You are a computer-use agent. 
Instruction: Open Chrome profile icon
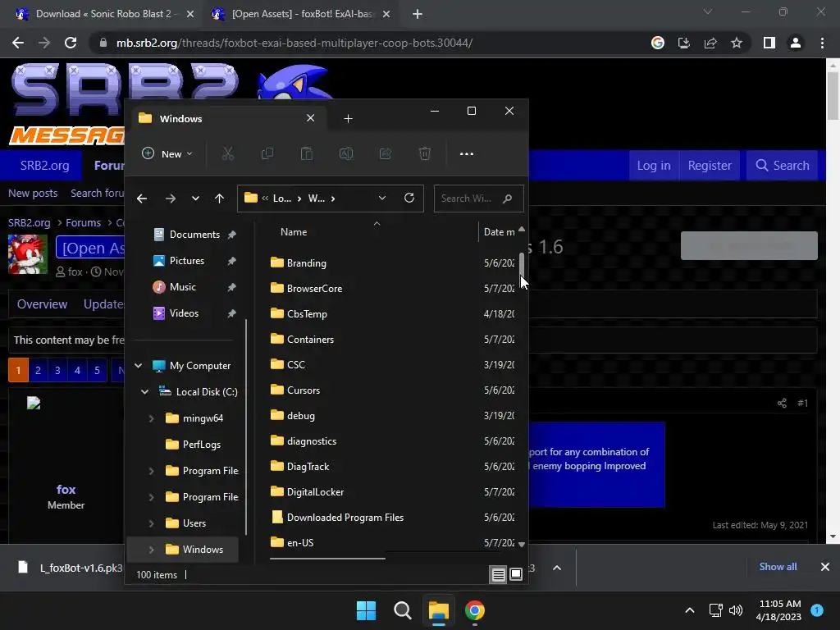796,43
